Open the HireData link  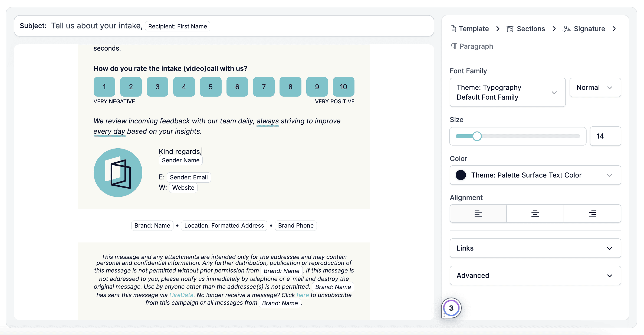pos(181,295)
